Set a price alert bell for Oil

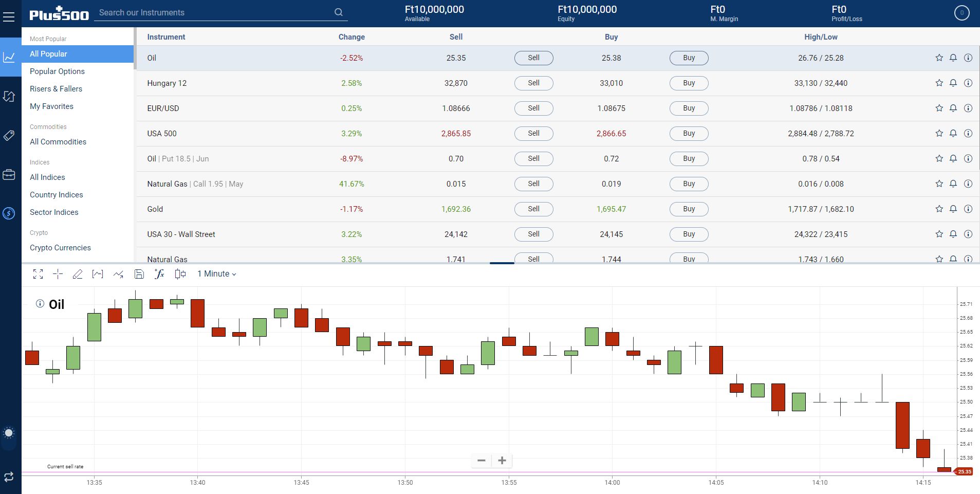tap(953, 58)
